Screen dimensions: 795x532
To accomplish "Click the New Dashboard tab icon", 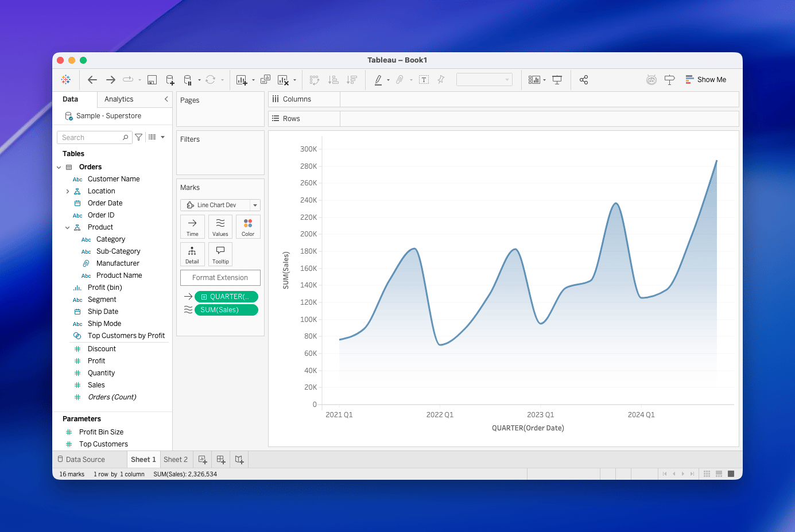I will 221,460.
